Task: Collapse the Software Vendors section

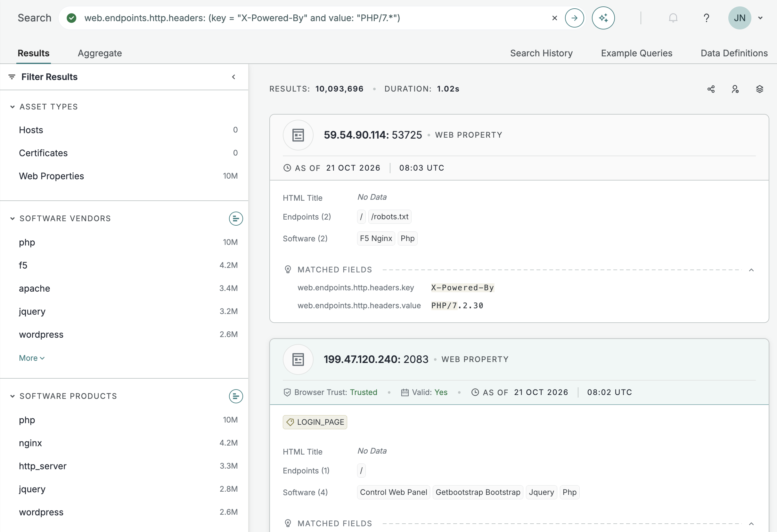Action: tap(12, 219)
